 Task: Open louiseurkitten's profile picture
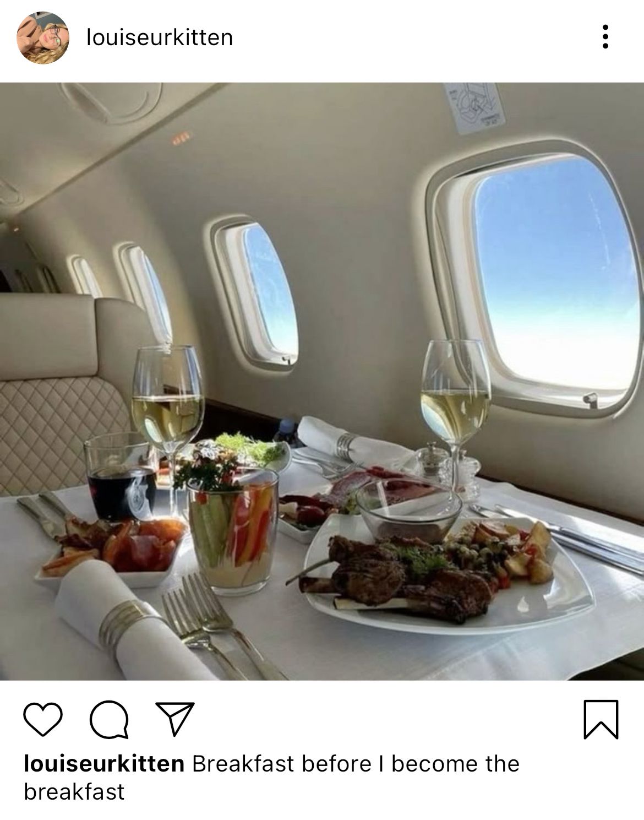(x=43, y=37)
